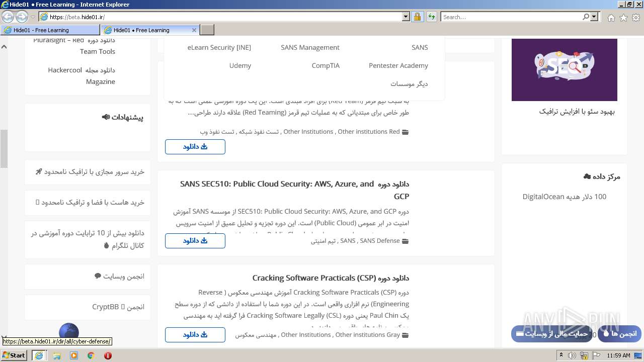644x362 pixels.
Task: Open the file explorer folder taskbar icon
Action: tap(57, 355)
